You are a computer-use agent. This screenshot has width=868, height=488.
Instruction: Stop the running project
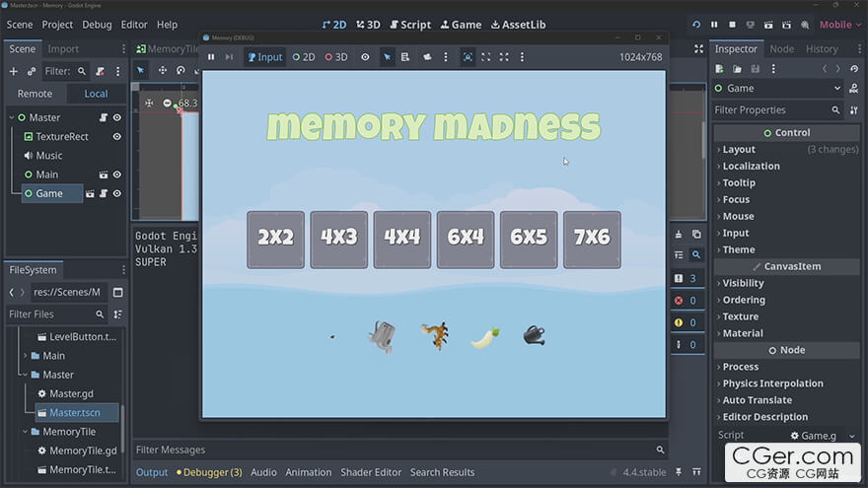[732, 25]
